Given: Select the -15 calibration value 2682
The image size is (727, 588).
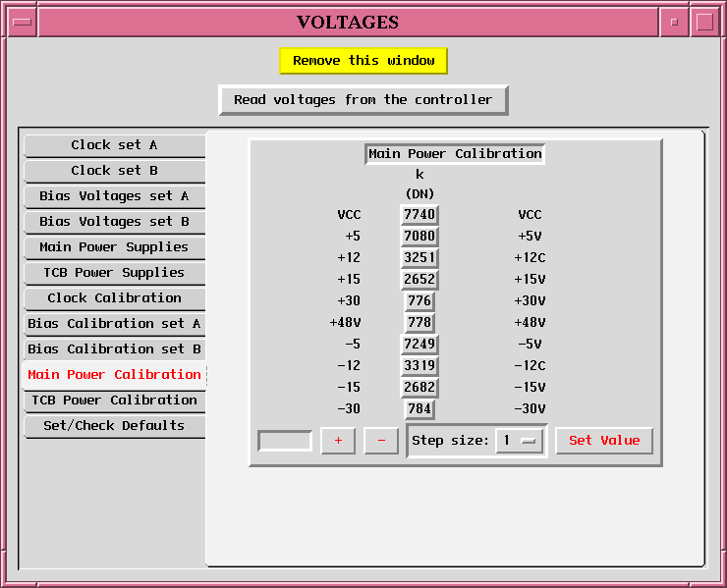Looking at the screenshot, I should click(419, 388).
